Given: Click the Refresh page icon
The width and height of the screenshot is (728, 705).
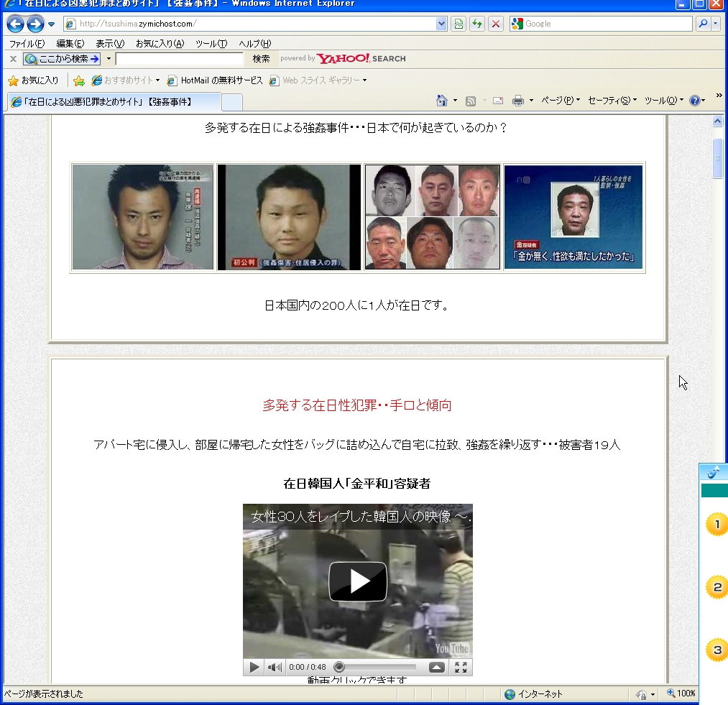Looking at the screenshot, I should pos(477,24).
